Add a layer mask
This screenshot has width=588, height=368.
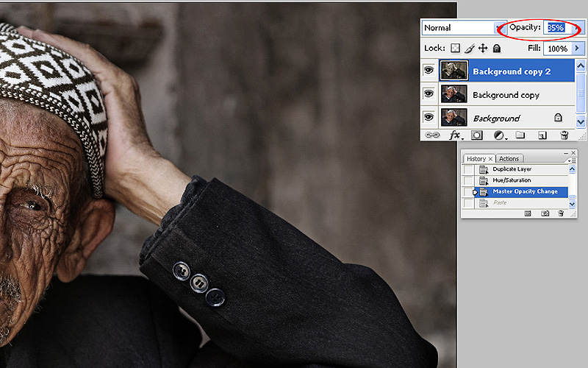(477, 135)
